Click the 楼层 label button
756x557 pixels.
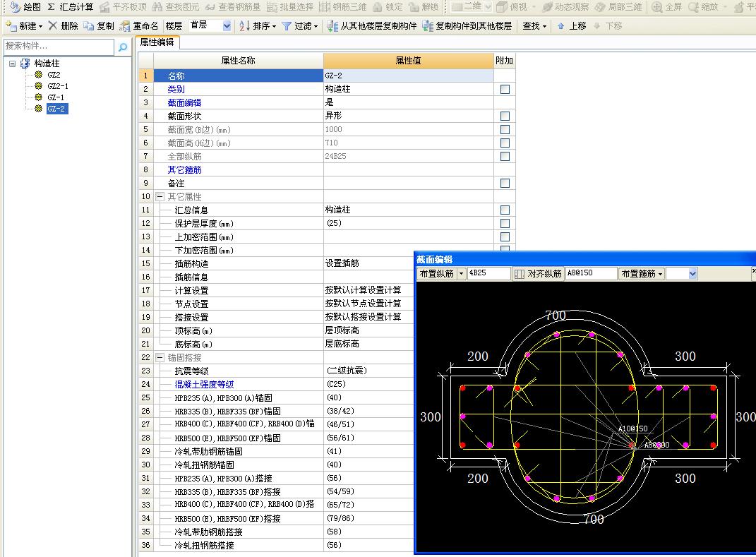174,25
